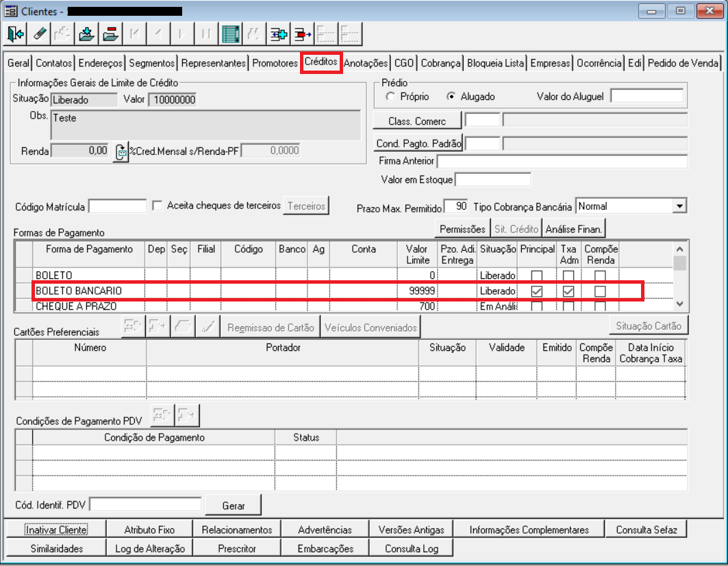This screenshot has width=728, height=566.
Task: Toggle Txa Adm checkbox in BOLETO row
Action: pyautogui.click(x=568, y=275)
